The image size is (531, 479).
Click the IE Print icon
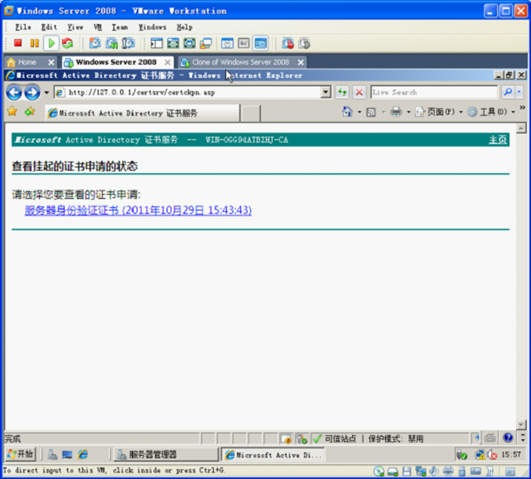click(396, 111)
